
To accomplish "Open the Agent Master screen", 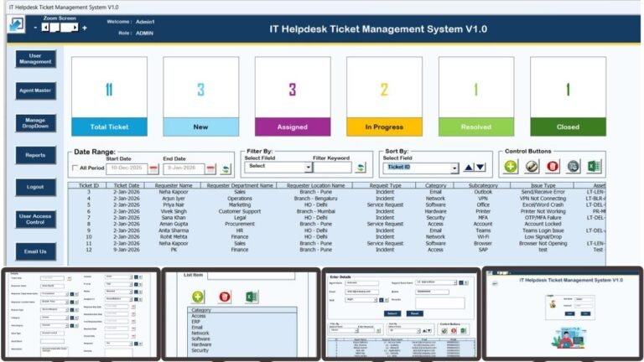I will coord(35,90).
